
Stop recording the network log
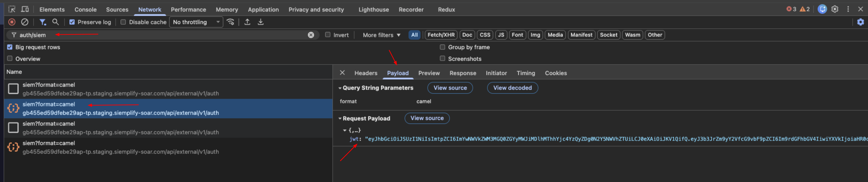coord(12,22)
